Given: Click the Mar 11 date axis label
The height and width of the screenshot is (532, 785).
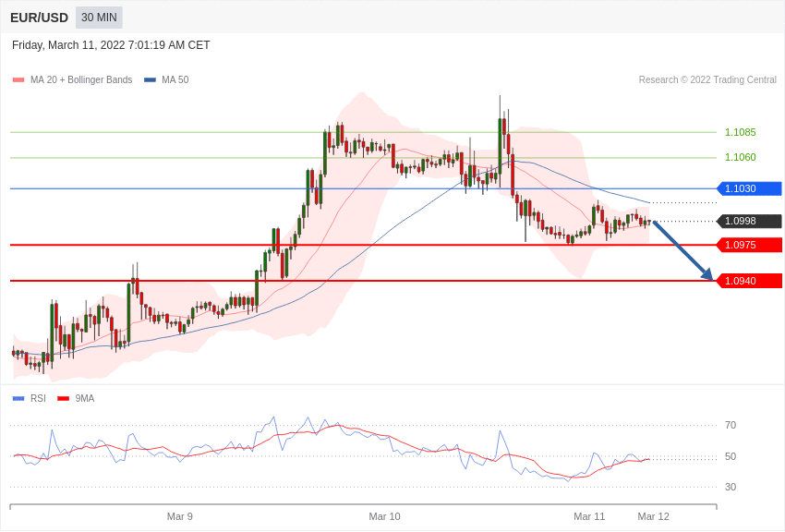Looking at the screenshot, I should pos(589,516).
